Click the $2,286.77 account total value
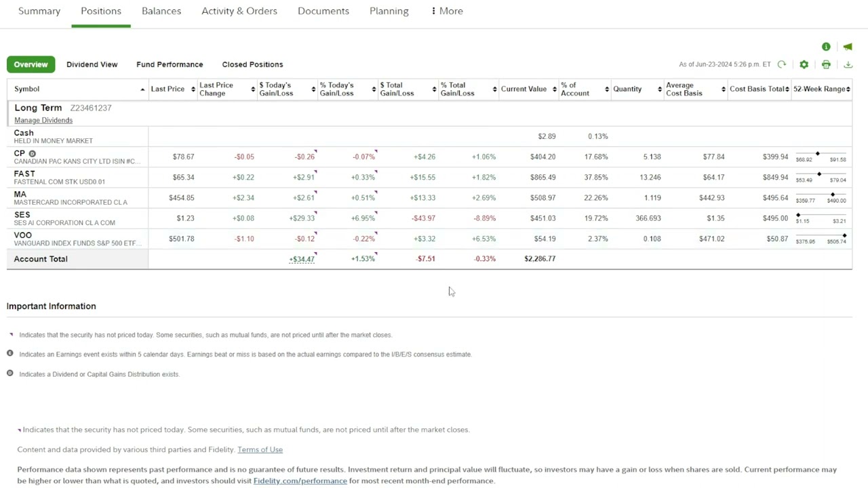Image resolution: width=868 pixels, height=488 pixels. coord(540,259)
